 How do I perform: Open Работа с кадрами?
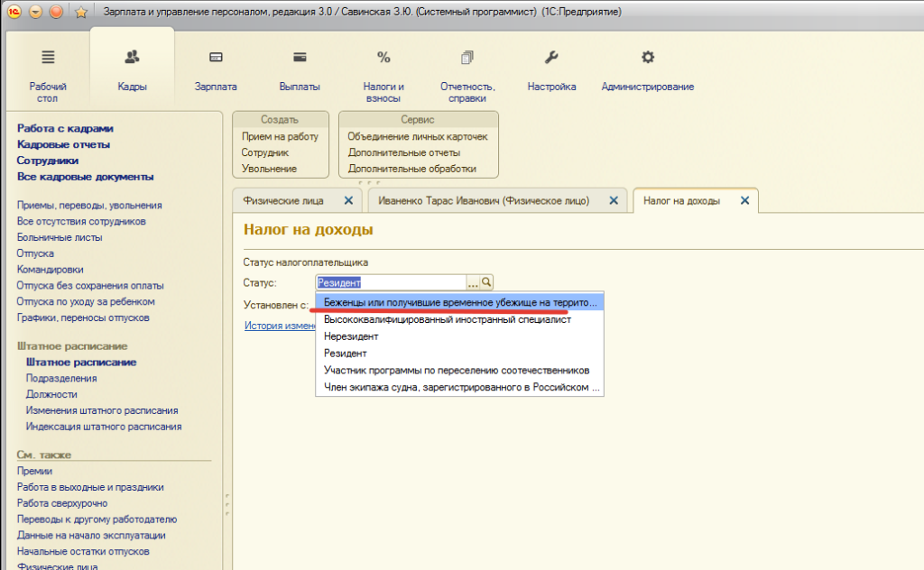65,128
